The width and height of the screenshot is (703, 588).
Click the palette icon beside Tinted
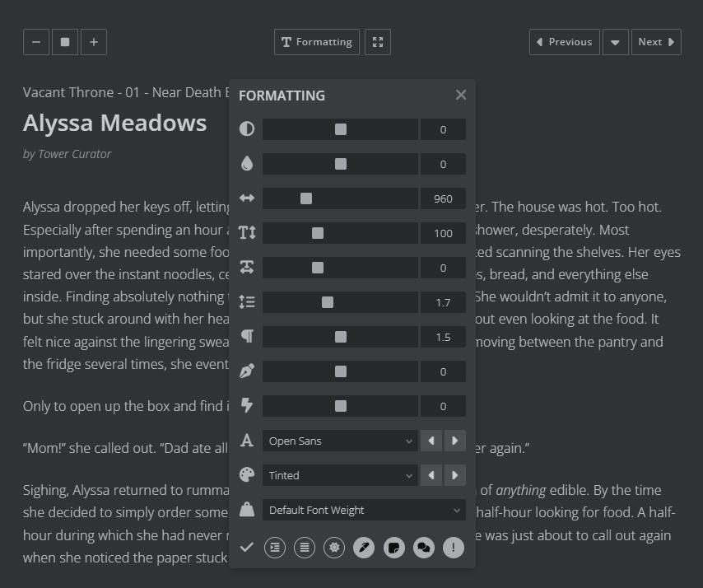pos(247,475)
